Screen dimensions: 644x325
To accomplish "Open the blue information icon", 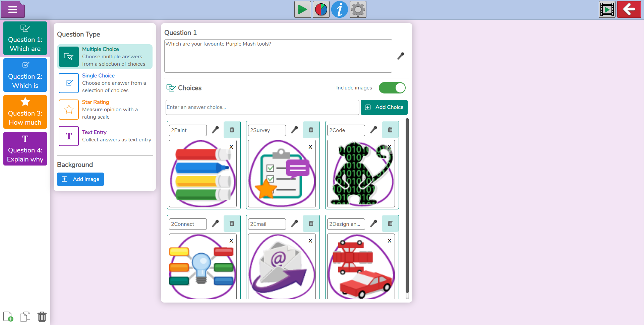I will pos(339,9).
